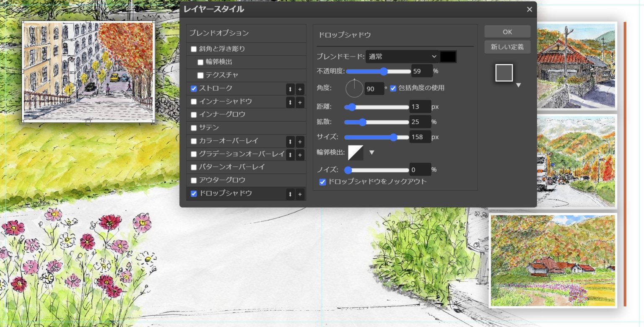Click the angle dial to adjust shadow angle

[x=354, y=88]
